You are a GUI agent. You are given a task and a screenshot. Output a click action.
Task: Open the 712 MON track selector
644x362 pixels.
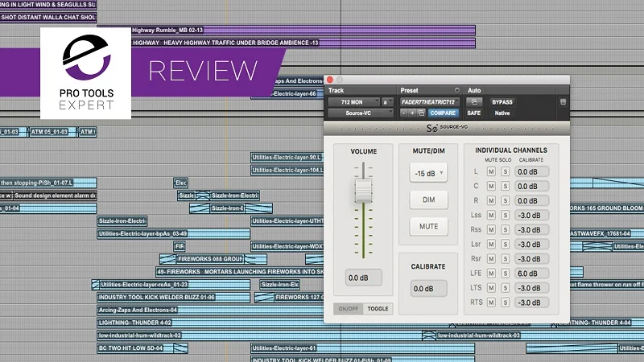(x=353, y=102)
